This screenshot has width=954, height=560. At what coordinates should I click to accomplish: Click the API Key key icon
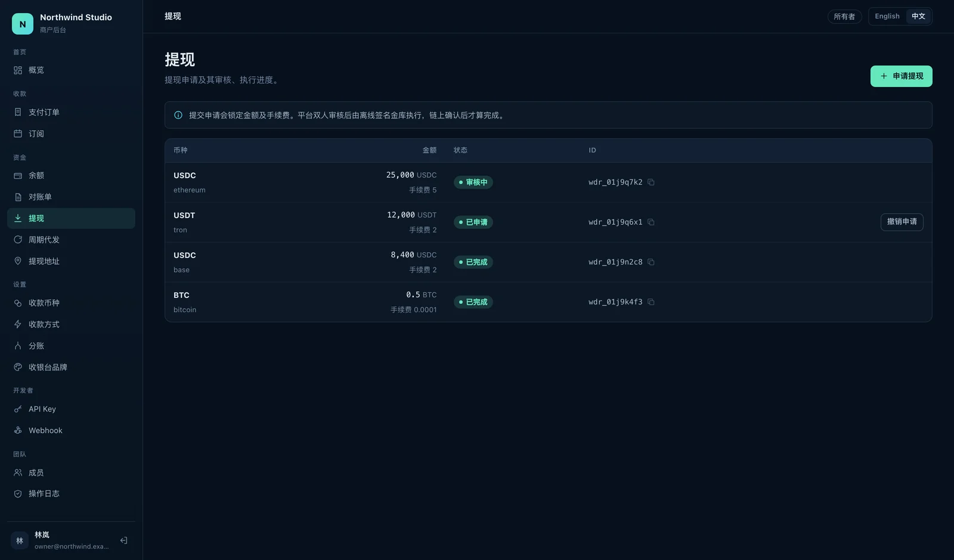click(x=18, y=409)
